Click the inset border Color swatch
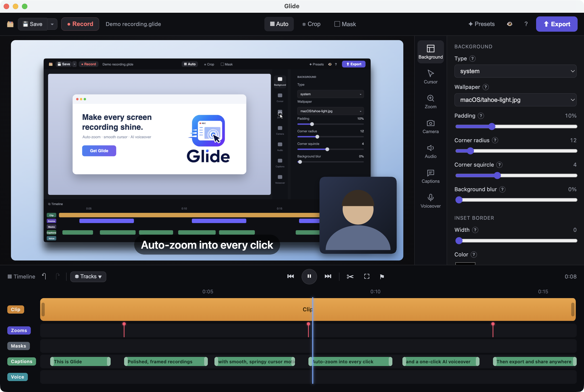Viewport: 584px width, 392px height. [465, 263]
